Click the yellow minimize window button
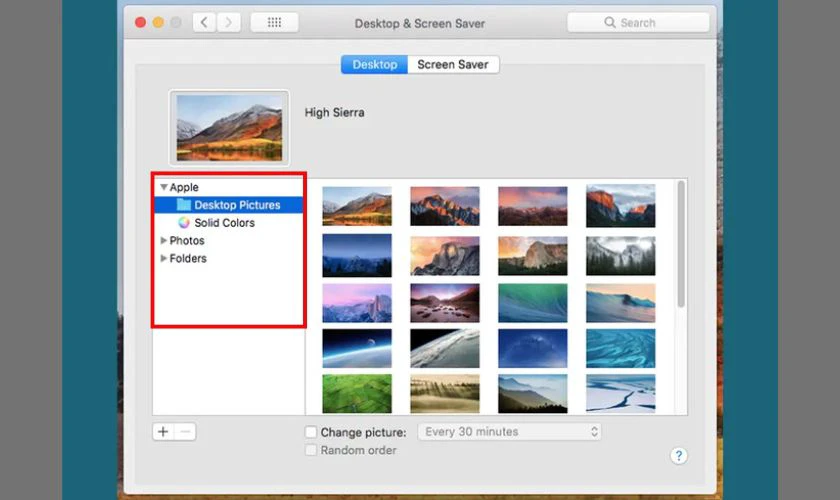This screenshot has height=500, width=840. [x=158, y=23]
